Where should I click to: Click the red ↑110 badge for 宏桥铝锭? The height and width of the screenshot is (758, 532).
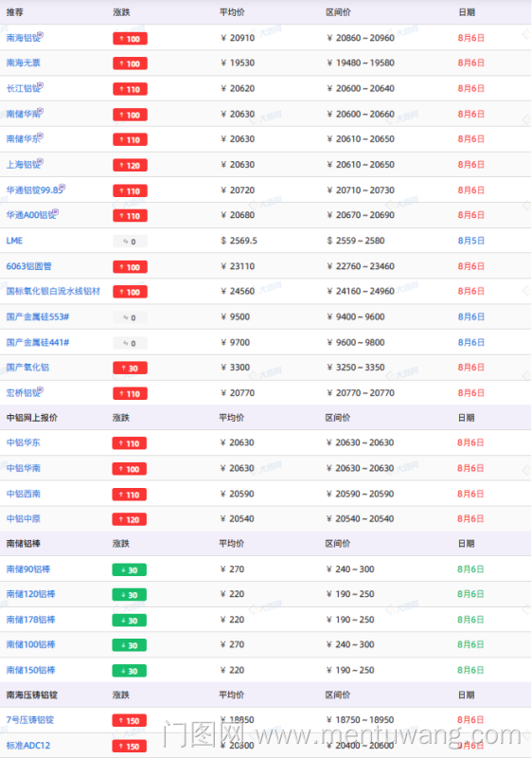pyautogui.click(x=130, y=394)
